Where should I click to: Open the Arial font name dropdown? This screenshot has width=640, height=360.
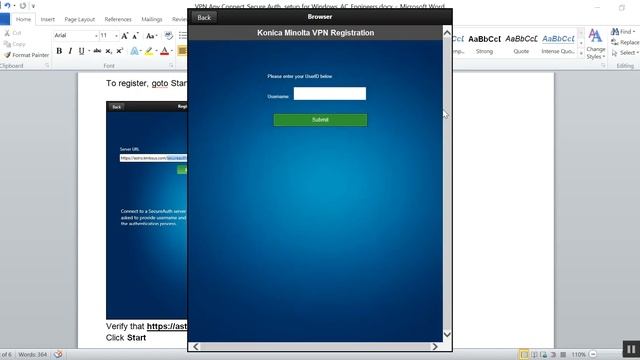pos(96,36)
